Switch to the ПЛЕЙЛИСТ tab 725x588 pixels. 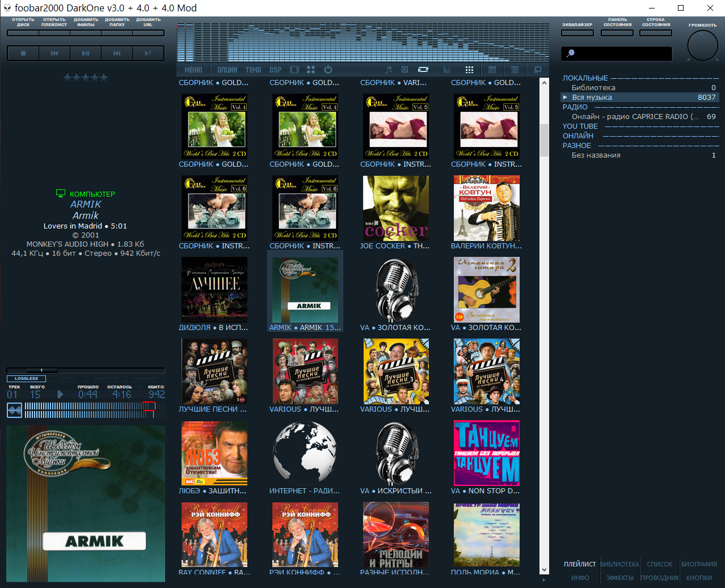pyautogui.click(x=580, y=564)
